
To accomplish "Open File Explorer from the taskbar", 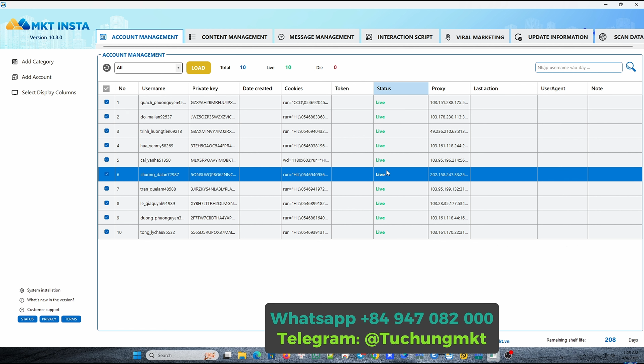I will 242,356.
